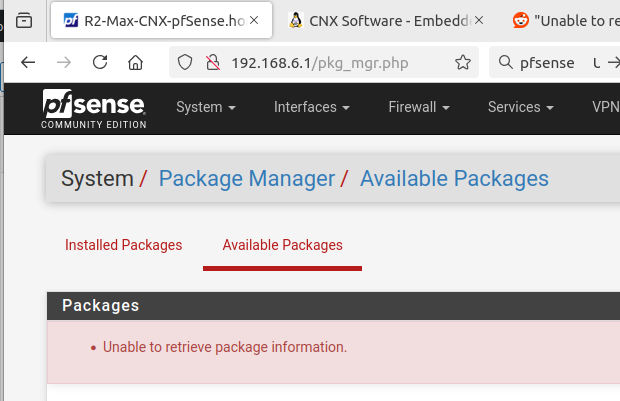
Task: Click the insecure connection padlock icon
Action: pos(213,62)
